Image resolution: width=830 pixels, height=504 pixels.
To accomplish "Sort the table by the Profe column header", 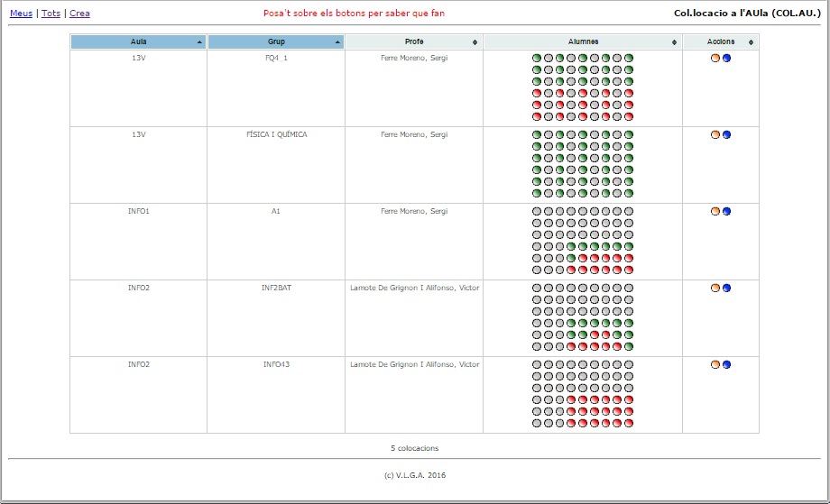I will click(x=414, y=41).
